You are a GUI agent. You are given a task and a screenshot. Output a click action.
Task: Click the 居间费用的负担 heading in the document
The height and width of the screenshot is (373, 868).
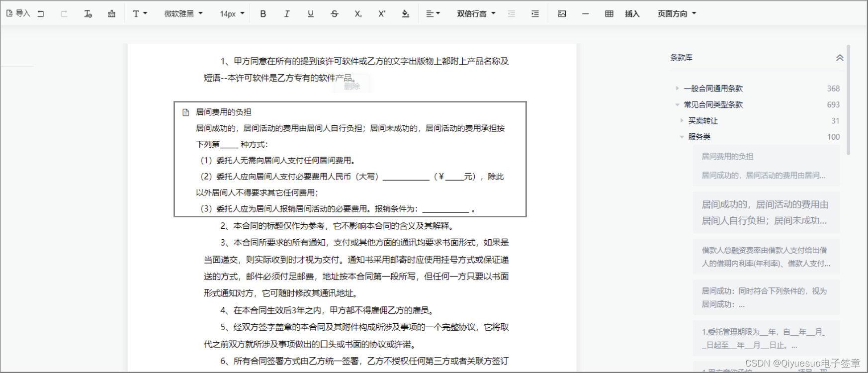point(224,112)
